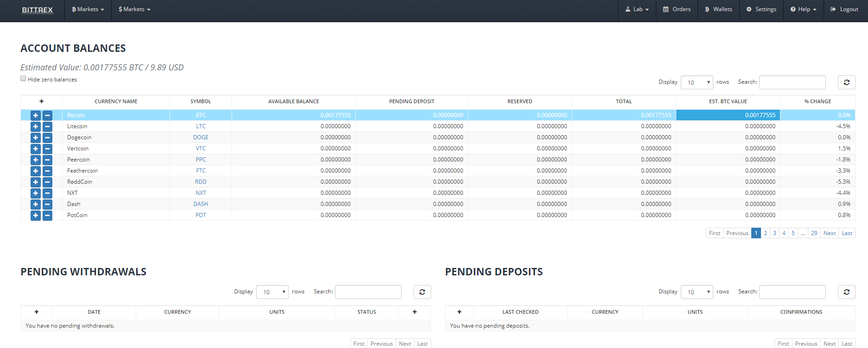Go to Orders page

coord(677,9)
